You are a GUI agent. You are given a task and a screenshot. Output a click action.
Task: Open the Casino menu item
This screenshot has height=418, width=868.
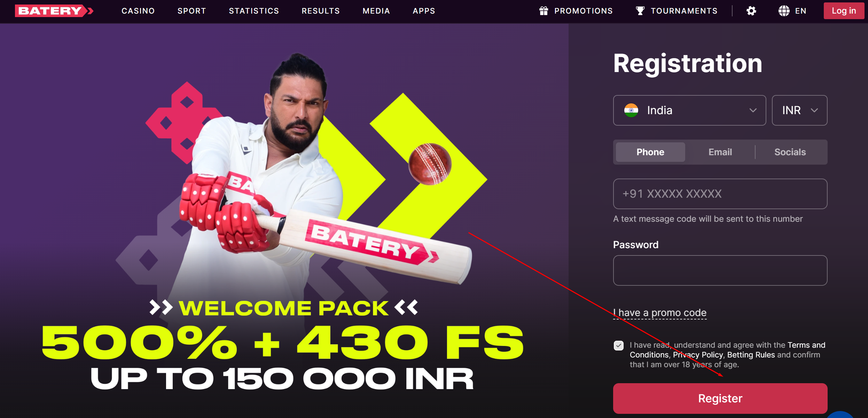138,11
